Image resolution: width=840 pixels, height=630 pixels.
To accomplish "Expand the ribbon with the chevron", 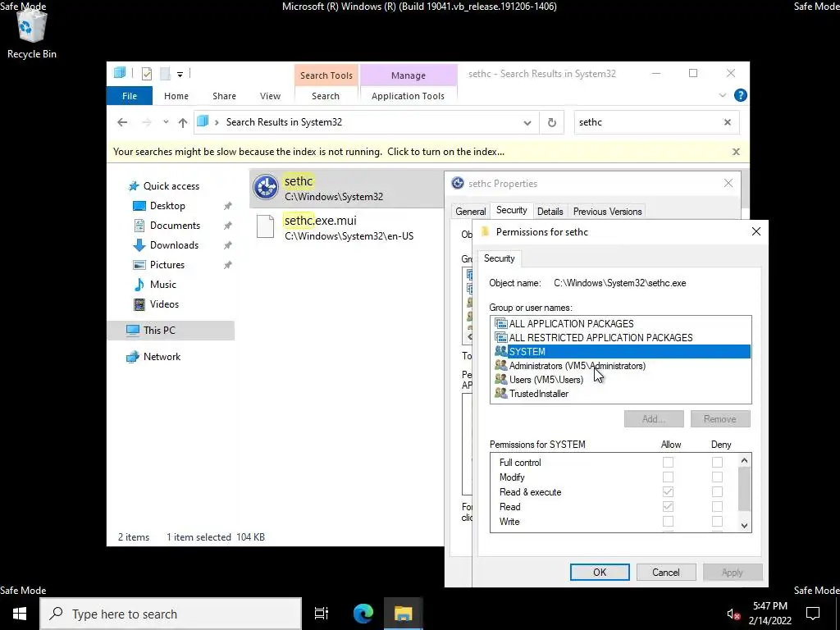I will click(722, 95).
